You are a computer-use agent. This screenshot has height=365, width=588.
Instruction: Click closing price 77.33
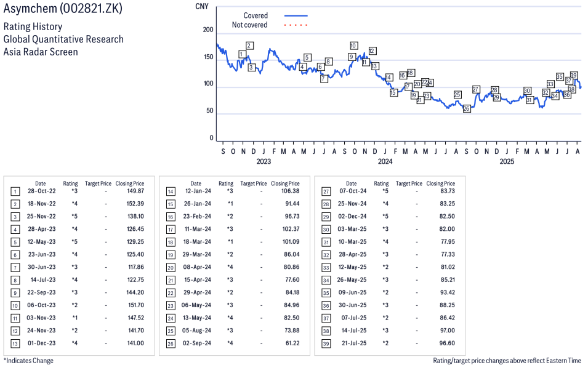[x=448, y=254]
